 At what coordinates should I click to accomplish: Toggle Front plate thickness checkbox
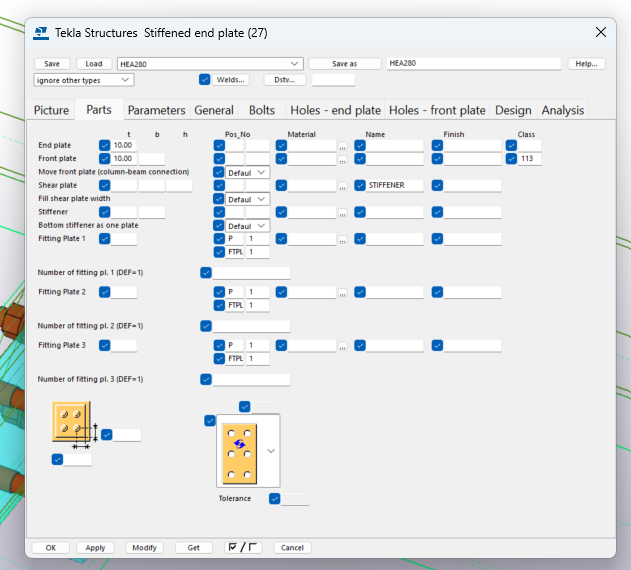click(105, 159)
